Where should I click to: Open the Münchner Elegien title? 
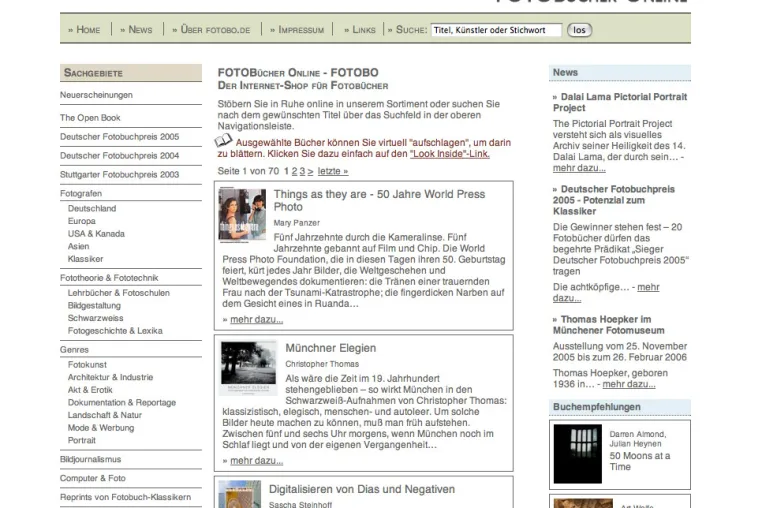330,348
